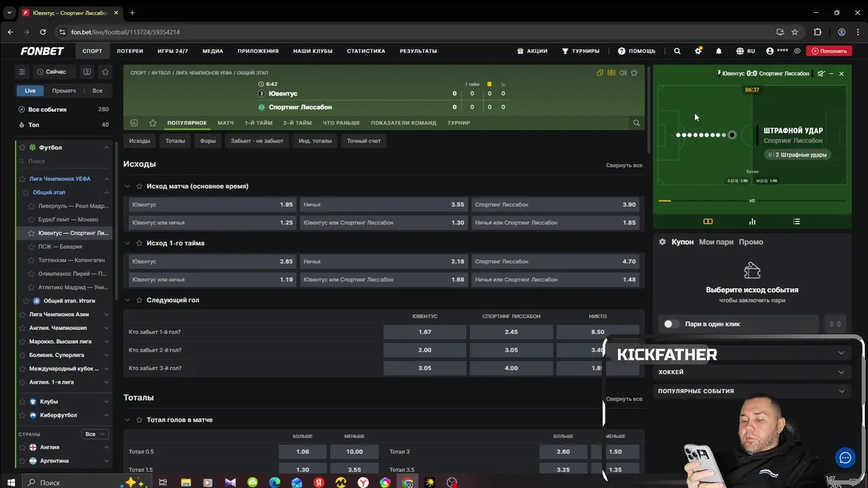Add Футбол to favorites with its star

click(x=22, y=147)
